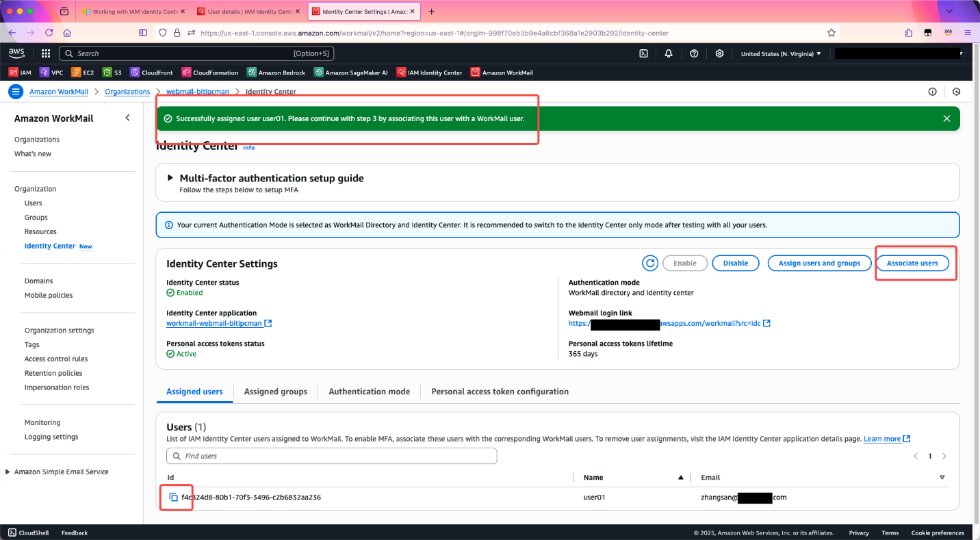This screenshot has width=980, height=540.
Task: Click the AWS logo home icon
Action: [x=16, y=53]
